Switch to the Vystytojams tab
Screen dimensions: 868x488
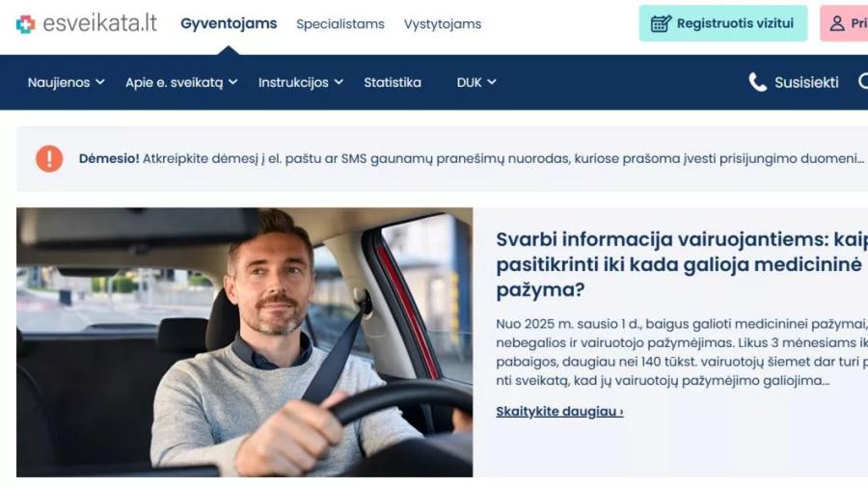443,24
